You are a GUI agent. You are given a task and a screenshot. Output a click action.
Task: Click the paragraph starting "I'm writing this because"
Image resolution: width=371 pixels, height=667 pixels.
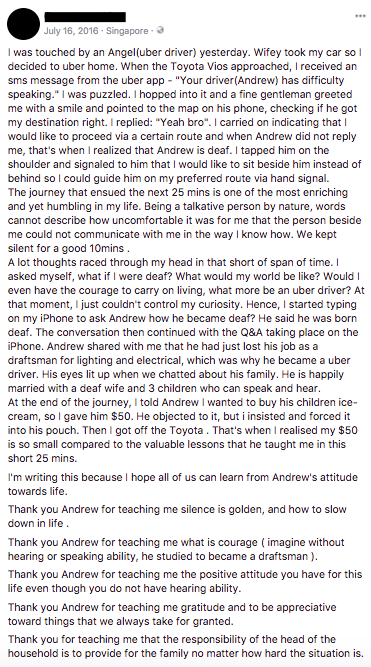[x=183, y=484]
